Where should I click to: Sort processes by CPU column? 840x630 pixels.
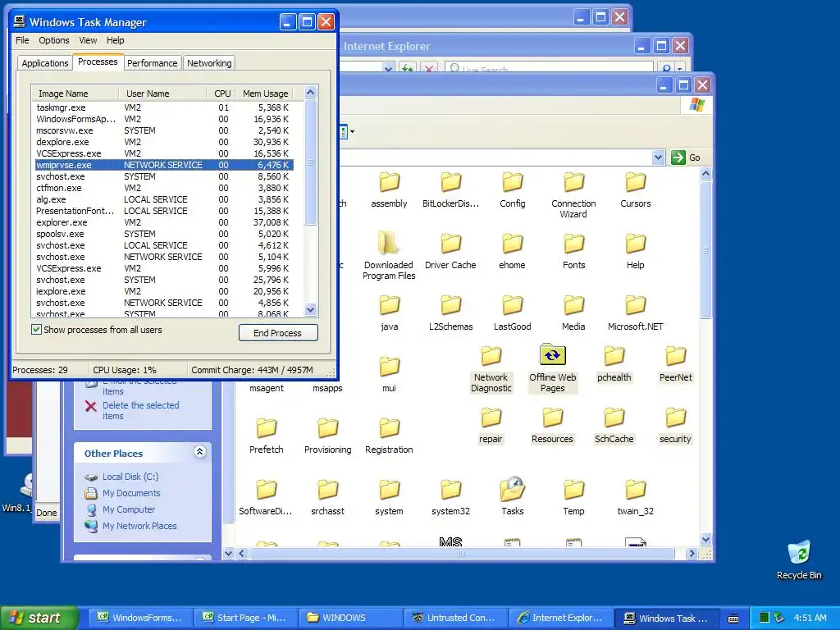tap(221, 94)
